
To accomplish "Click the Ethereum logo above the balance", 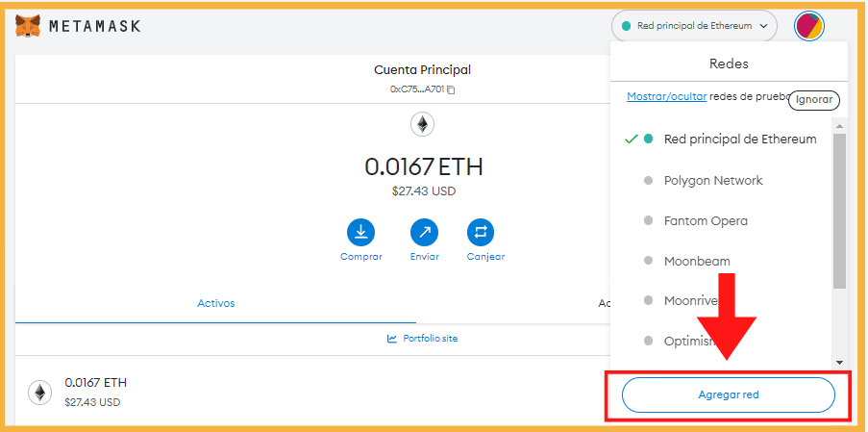I will coord(422,125).
